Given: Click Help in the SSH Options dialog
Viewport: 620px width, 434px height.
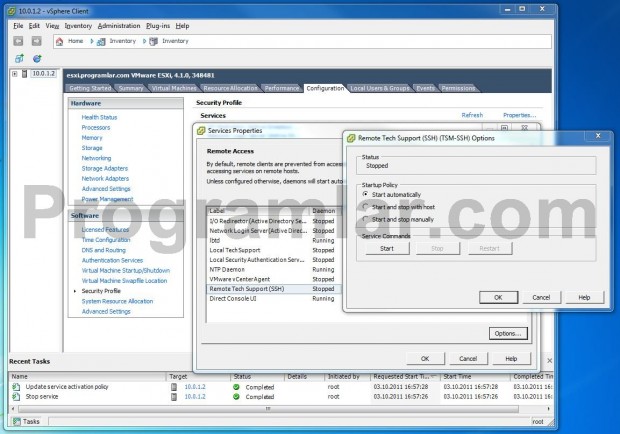Looking at the screenshot, I should [584, 297].
